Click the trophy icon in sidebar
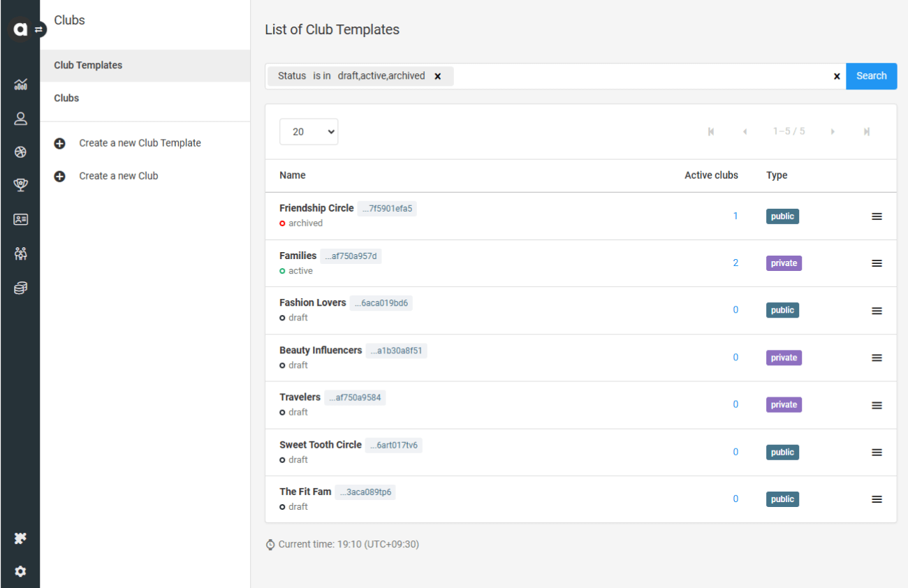Viewport: 908px width, 588px height. (20, 185)
